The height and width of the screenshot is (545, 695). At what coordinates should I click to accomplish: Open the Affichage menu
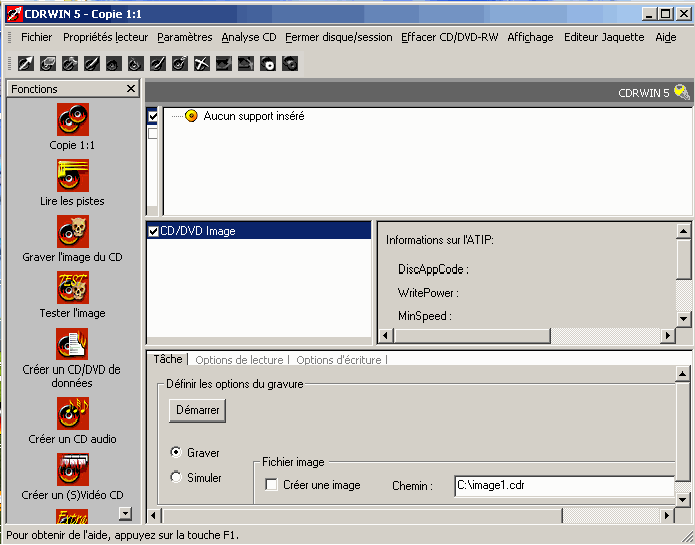pyautogui.click(x=531, y=37)
